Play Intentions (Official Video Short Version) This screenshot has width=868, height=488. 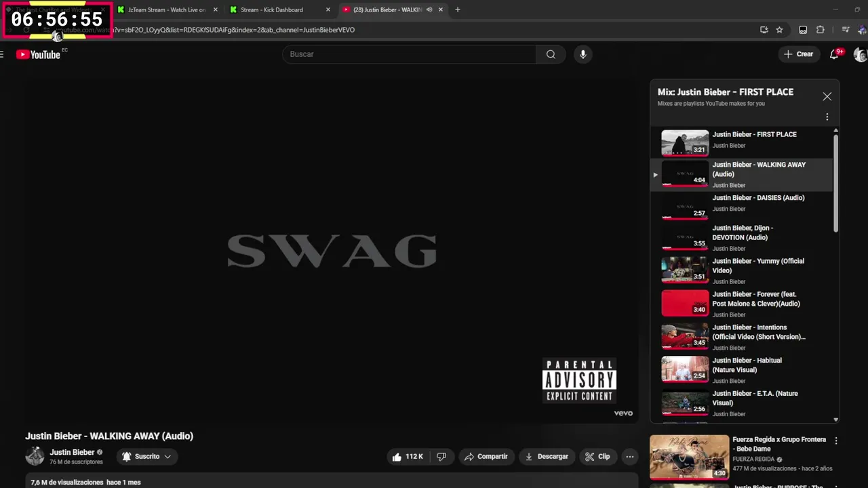pyautogui.click(x=741, y=337)
